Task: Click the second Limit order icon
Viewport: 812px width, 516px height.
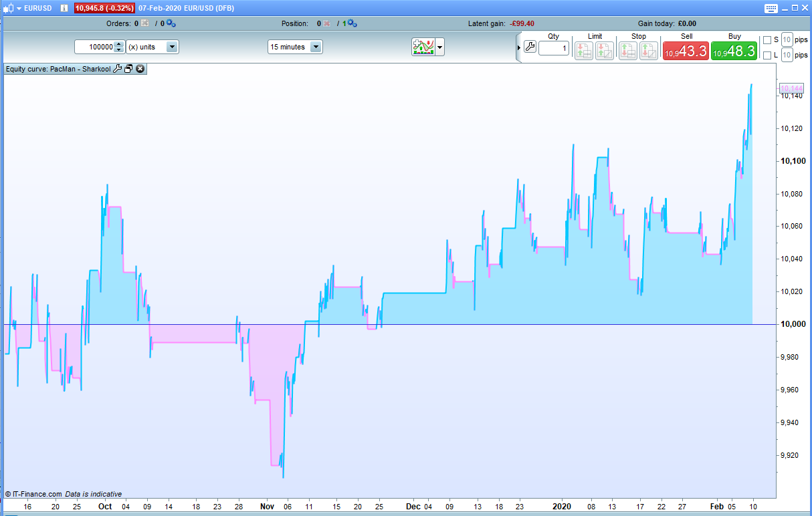Action: [605, 51]
